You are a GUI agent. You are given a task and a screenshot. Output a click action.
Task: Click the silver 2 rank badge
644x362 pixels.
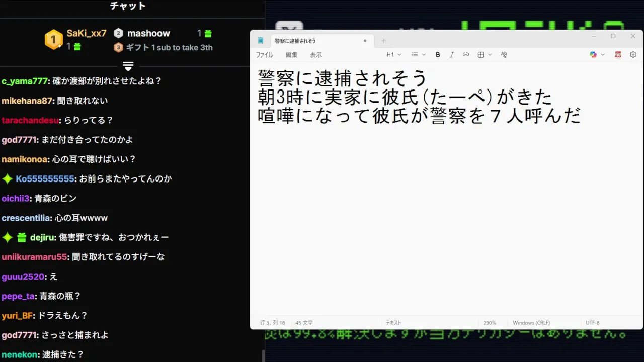(x=118, y=33)
